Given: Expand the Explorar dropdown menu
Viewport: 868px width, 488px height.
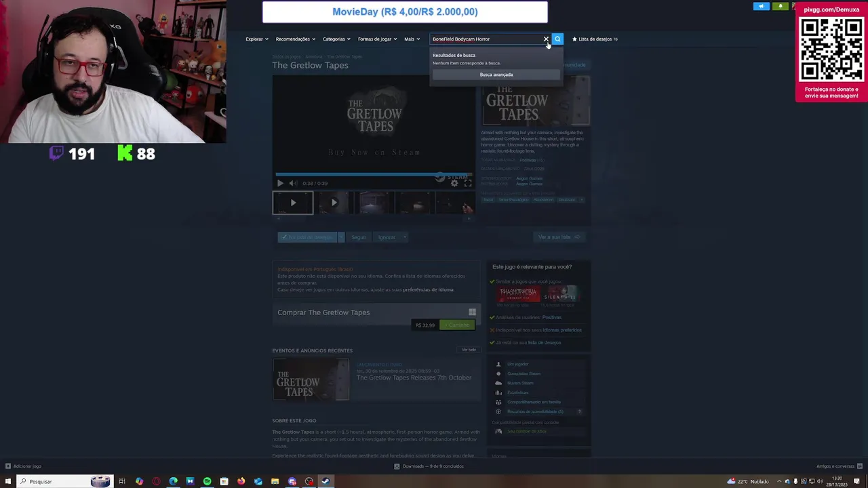Looking at the screenshot, I should pos(257,39).
